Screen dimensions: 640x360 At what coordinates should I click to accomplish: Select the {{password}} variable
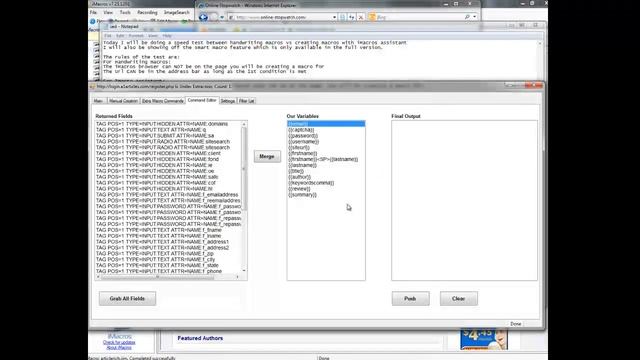pyautogui.click(x=326, y=136)
